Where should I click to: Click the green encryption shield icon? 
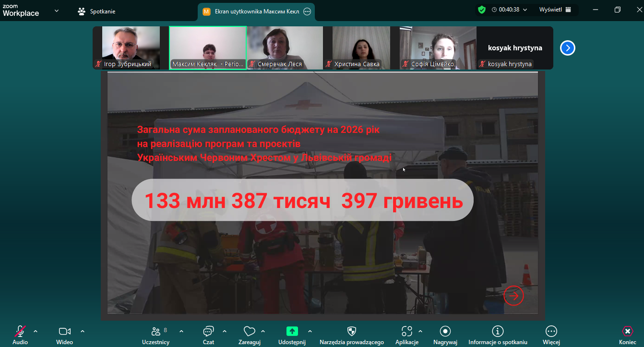[x=482, y=10]
